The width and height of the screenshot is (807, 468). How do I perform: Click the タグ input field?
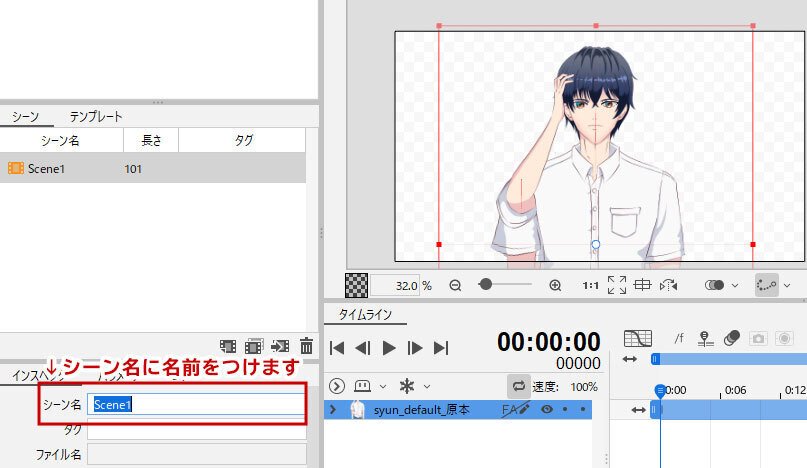click(x=197, y=429)
